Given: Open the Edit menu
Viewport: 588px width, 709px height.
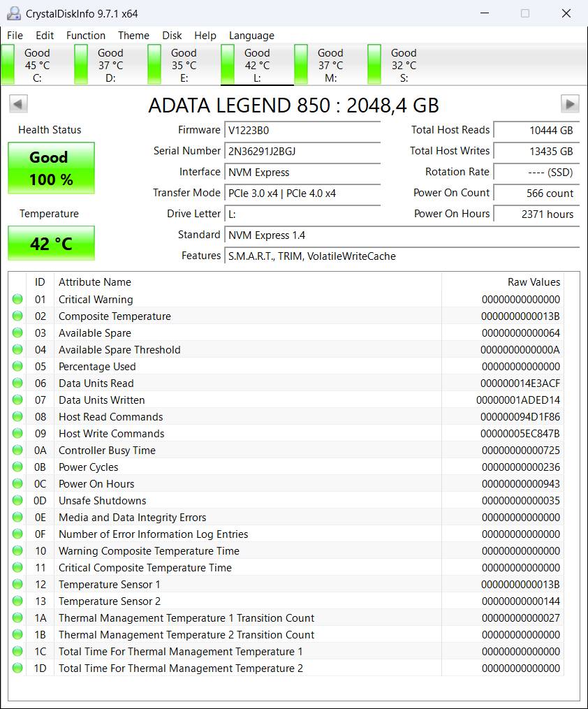Looking at the screenshot, I should coord(45,35).
